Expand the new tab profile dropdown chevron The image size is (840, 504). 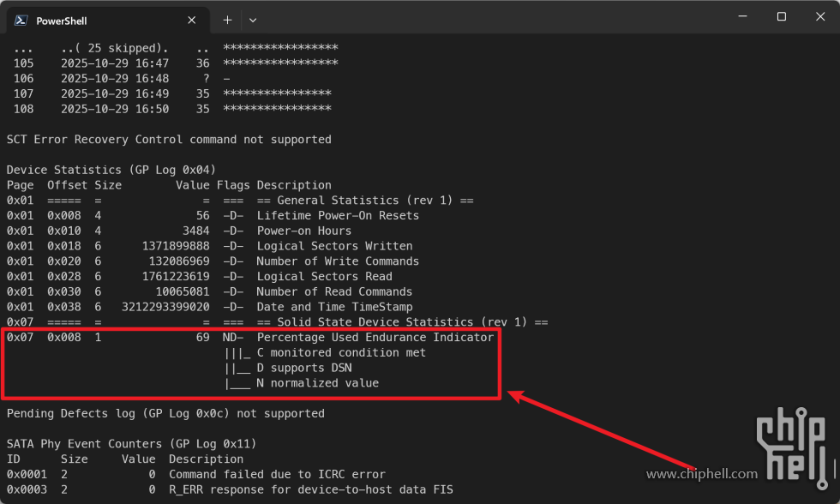click(253, 20)
